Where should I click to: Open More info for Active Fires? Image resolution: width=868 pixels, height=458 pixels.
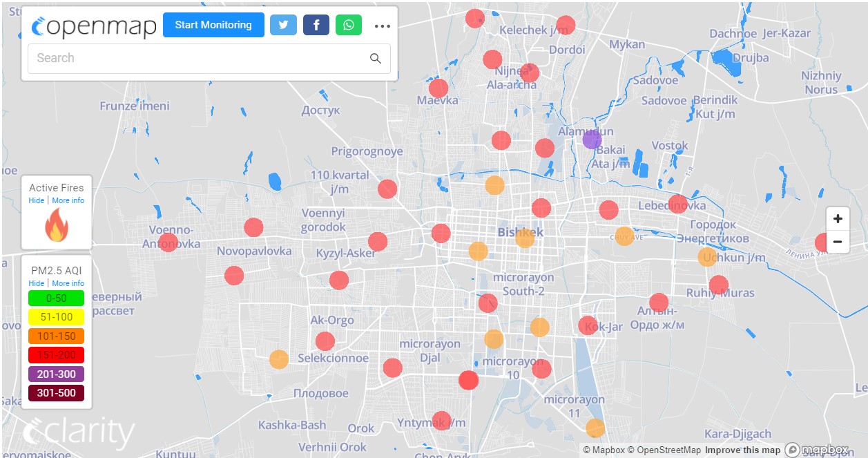point(68,200)
